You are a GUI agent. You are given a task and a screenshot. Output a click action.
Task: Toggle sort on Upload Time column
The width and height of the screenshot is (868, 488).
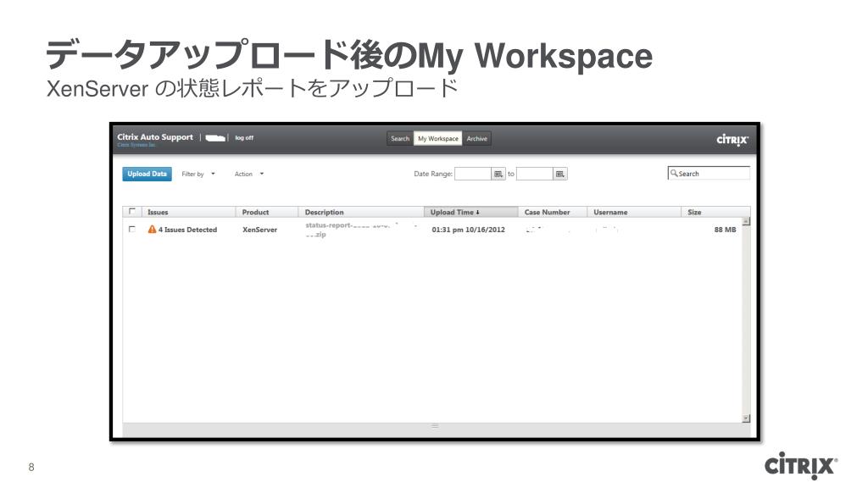tap(471, 212)
